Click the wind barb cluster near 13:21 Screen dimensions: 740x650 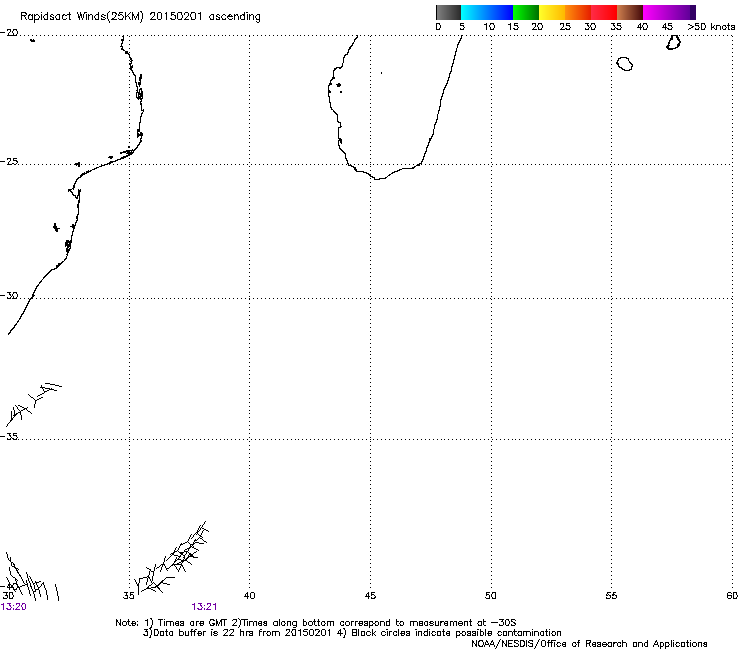pos(172,558)
